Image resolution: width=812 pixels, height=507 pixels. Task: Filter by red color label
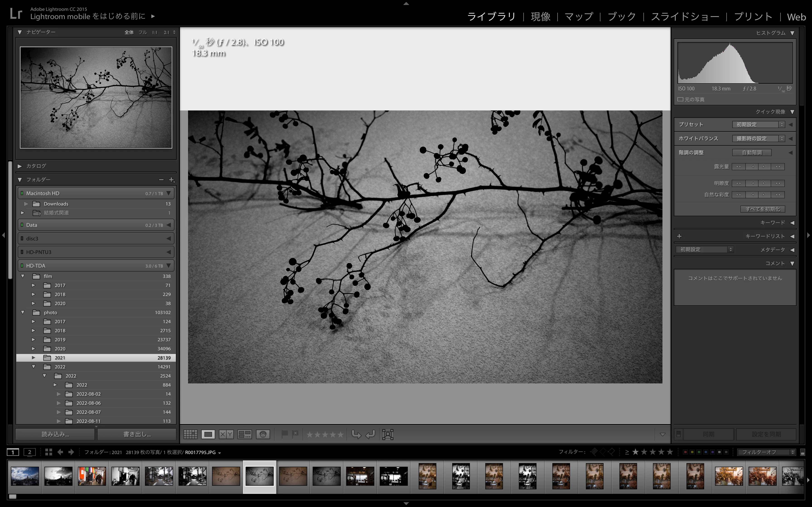(x=685, y=452)
